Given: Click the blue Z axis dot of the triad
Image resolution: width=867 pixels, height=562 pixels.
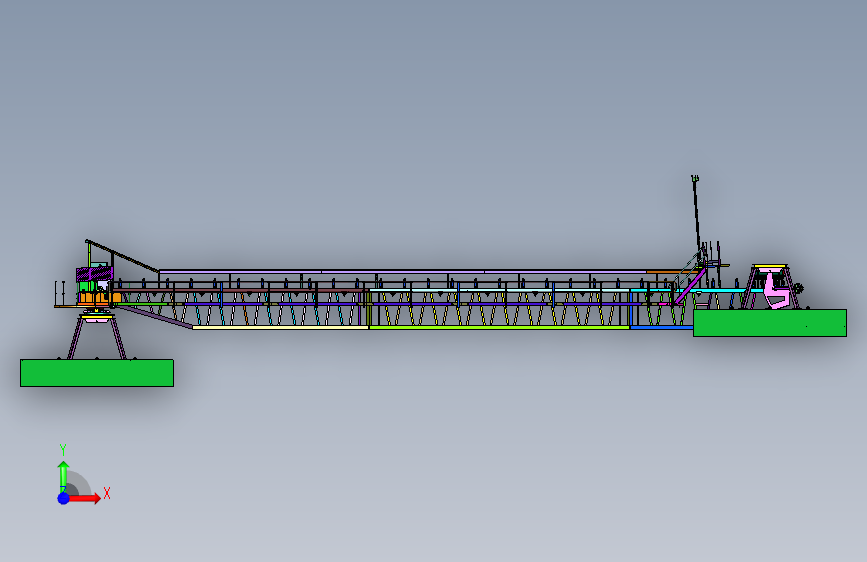Looking at the screenshot, I should tap(64, 498).
